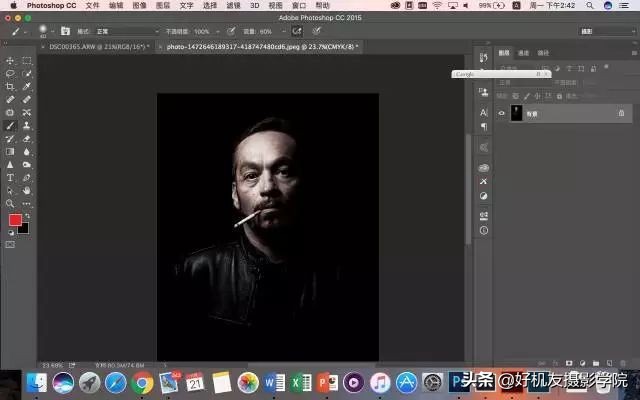Image resolution: width=640 pixels, height=400 pixels.
Task: Select the Eraser tool
Action: (27, 138)
